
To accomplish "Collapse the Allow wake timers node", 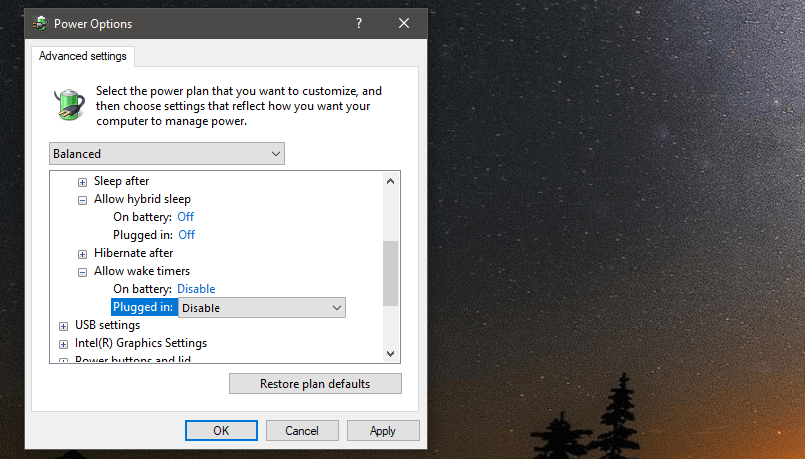I will coord(82,272).
